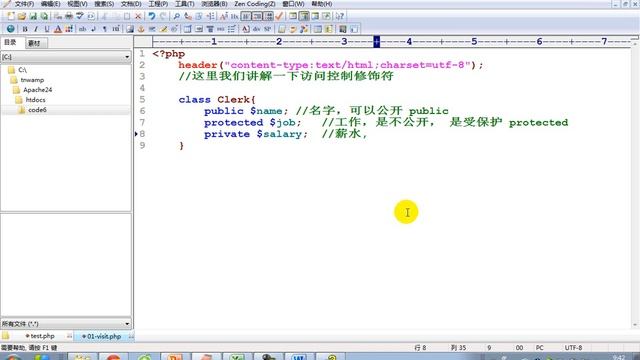Click the UTF-8 encoding in status bar
The width and height of the screenshot is (640, 360).
(573, 348)
